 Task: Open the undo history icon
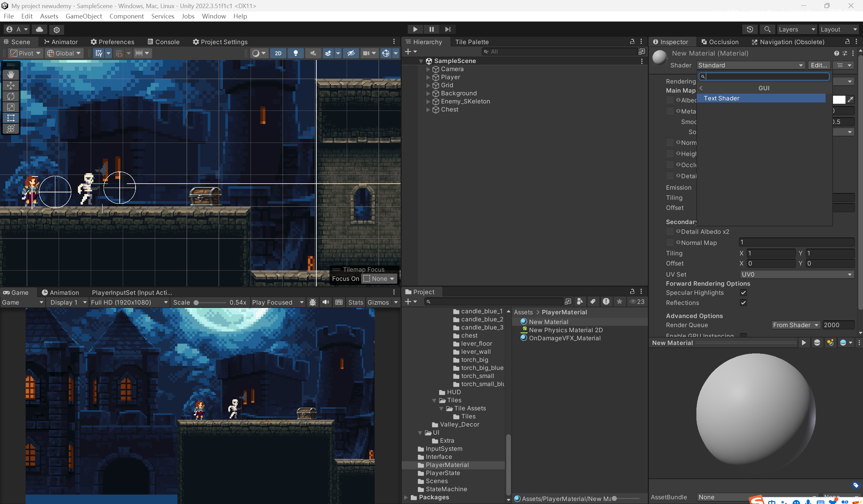[x=750, y=29]
